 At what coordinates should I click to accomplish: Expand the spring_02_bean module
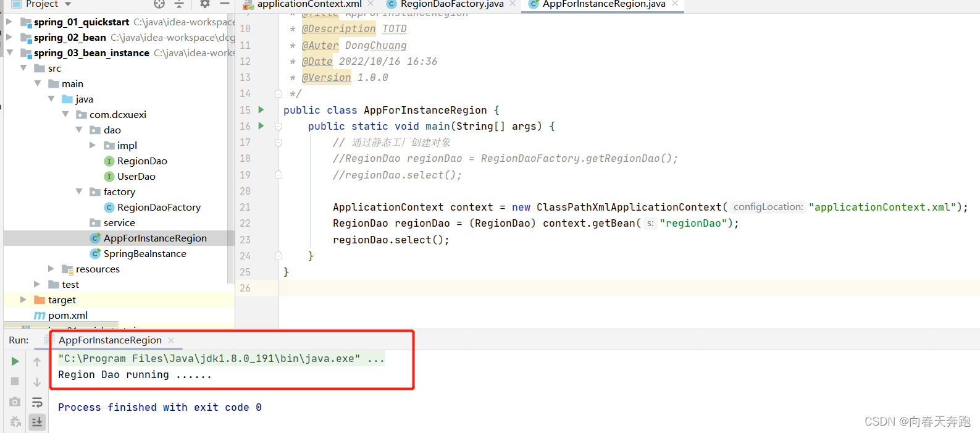(9, 37)
